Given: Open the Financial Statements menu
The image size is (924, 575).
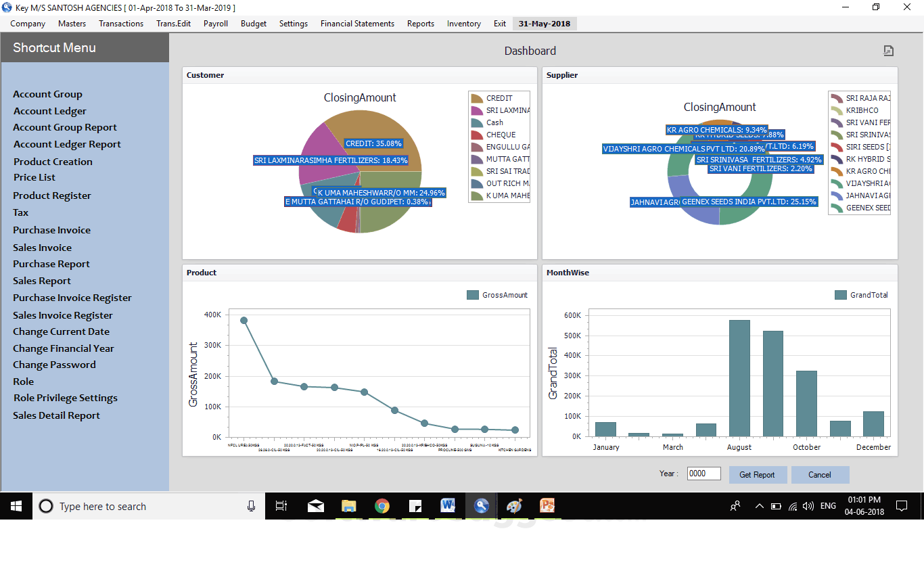Looking at the screenshot, I should pos(357,24).
